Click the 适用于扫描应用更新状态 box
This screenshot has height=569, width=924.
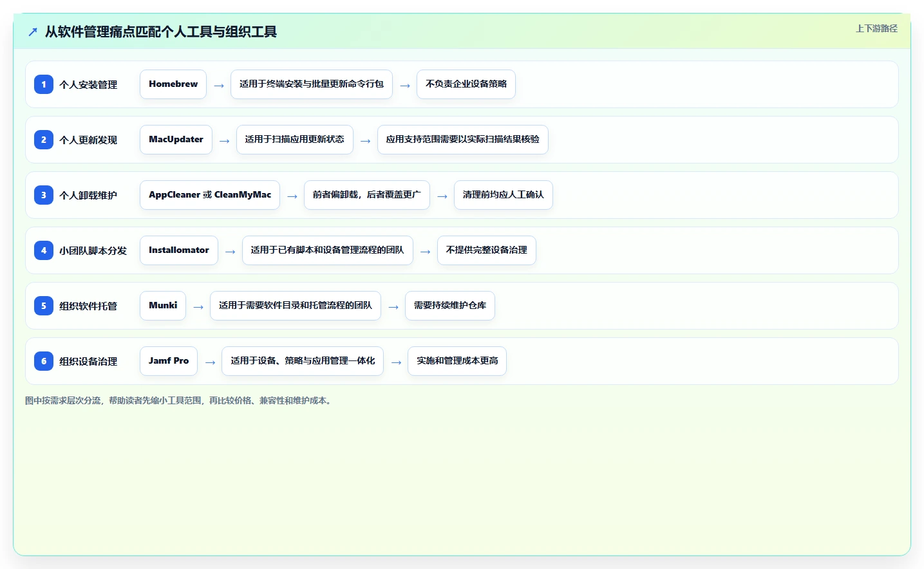click(x=295, y=140)
